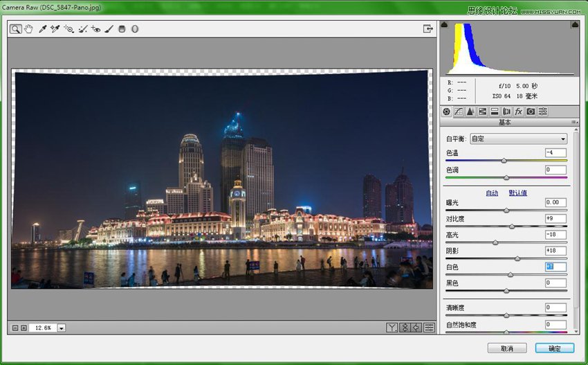Choose the Adjustment Brush tool
588x365 pixels.
point(109,29)
